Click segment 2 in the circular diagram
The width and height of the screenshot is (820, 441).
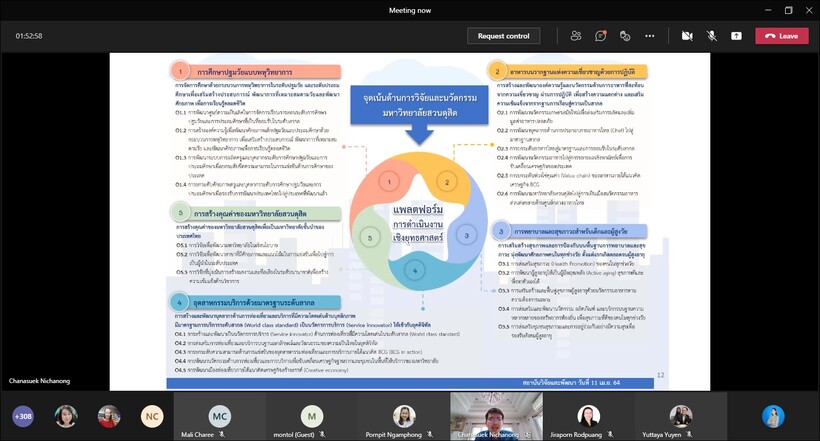[x=447, y=182]
